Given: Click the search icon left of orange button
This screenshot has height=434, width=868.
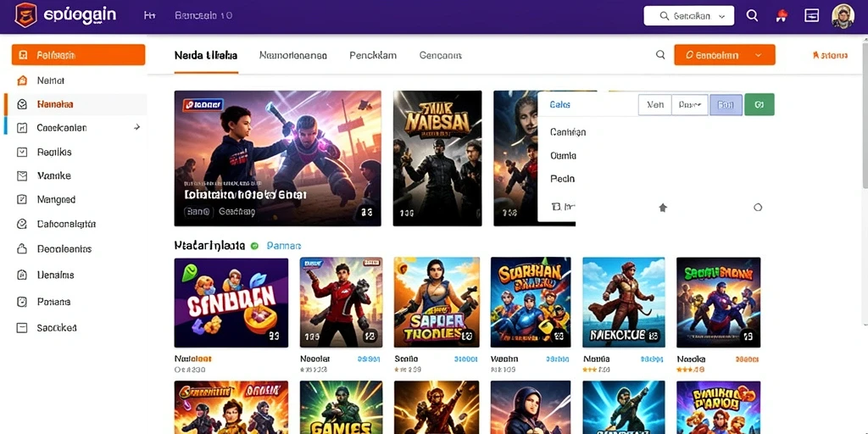Looking at the screenshot, I should [x=660, y=55].
